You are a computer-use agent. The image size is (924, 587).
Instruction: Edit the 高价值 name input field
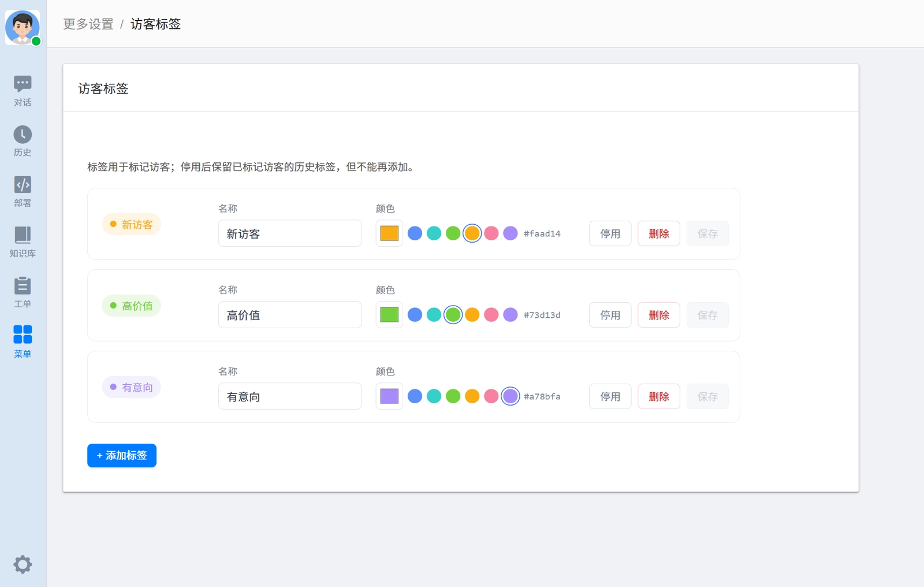click(x=290, y=315)
